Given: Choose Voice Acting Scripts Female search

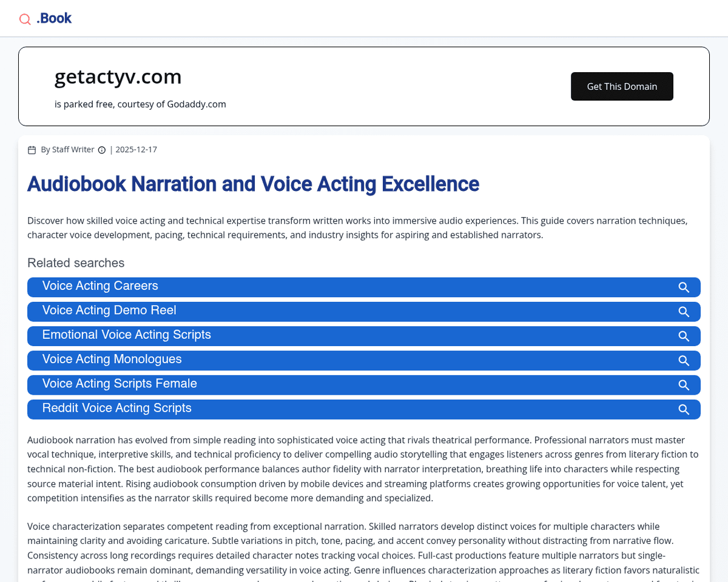Looking at the screenshot, I should click(x=120, y=384).
